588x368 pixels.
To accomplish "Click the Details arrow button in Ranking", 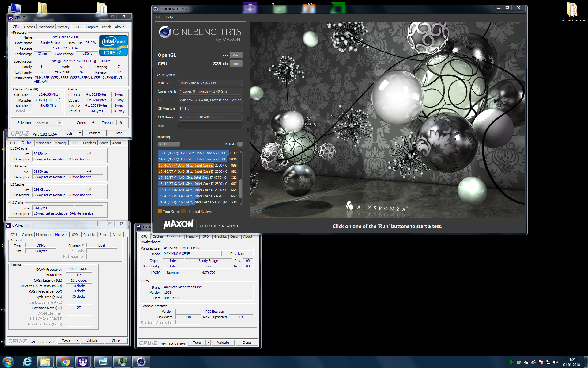I will [x=240, y=144].
